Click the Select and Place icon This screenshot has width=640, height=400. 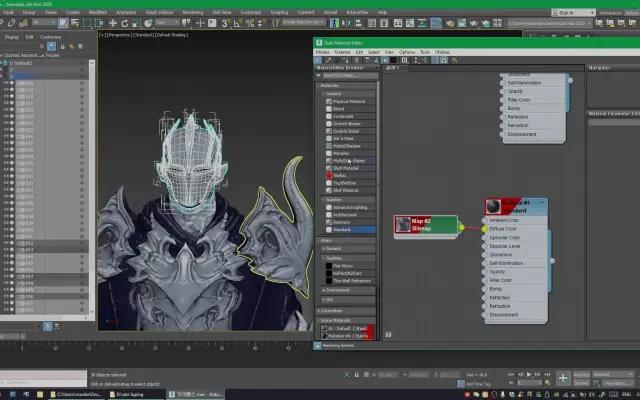[x=148, y=23]
